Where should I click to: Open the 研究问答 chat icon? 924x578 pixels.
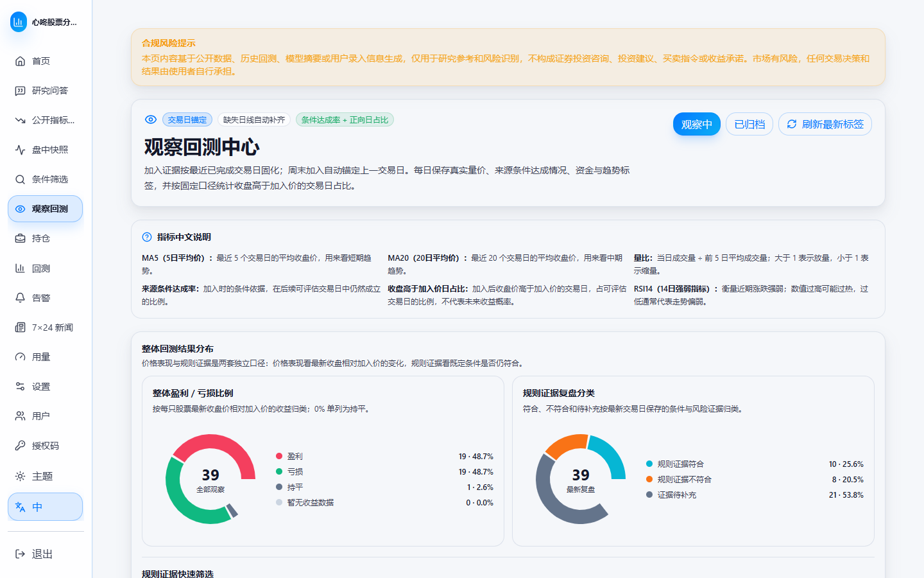click(20, 91)
